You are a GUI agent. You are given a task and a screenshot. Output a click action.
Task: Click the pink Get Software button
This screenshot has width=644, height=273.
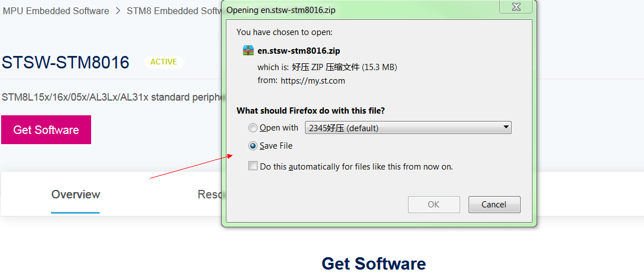click(x=46, y=130)
